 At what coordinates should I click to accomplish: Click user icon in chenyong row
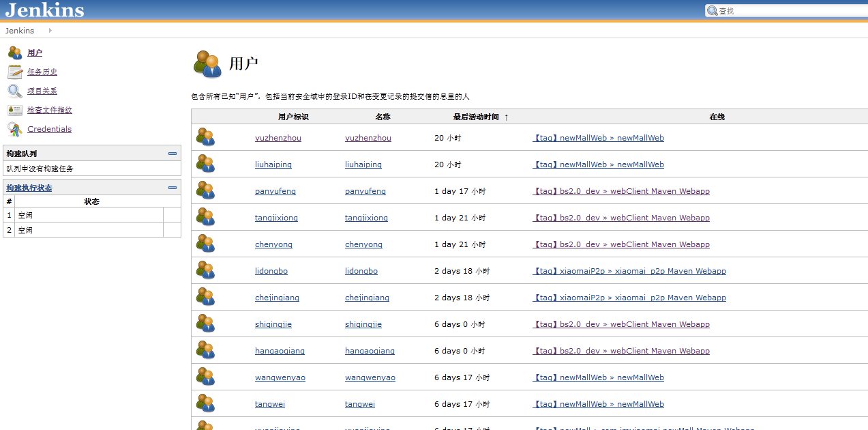tap(205, 244)
